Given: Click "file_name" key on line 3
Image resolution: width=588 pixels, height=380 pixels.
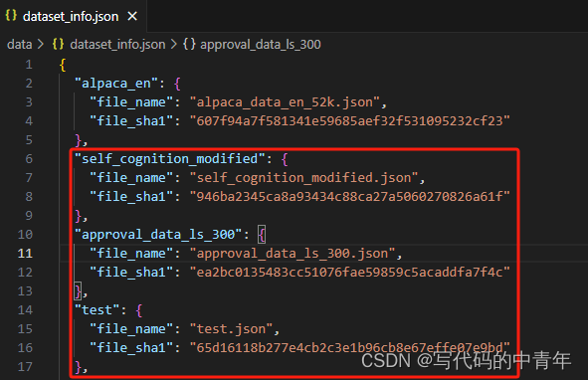Looking at the screenshot, I should click(x=131, y=102).
